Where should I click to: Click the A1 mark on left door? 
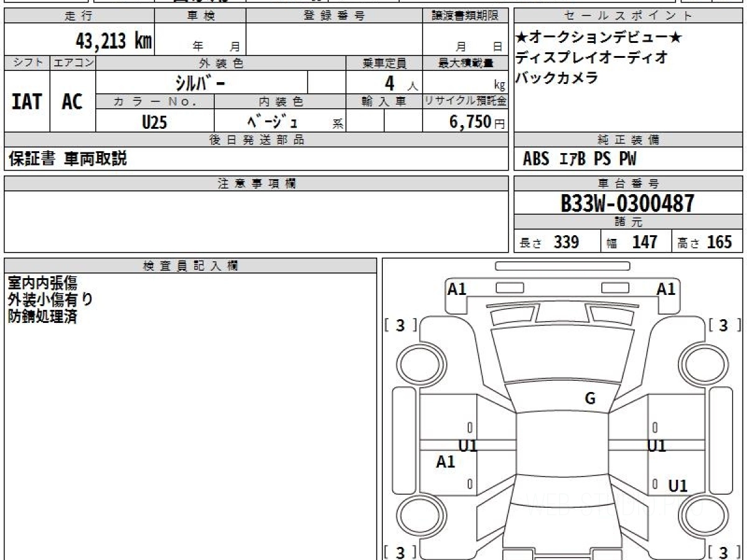(446, 462)
